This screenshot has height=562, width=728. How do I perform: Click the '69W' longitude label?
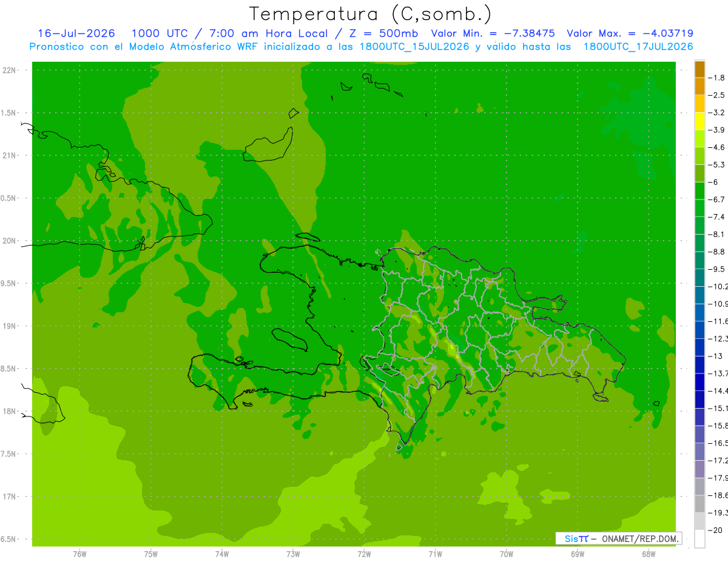pos(578,554)
